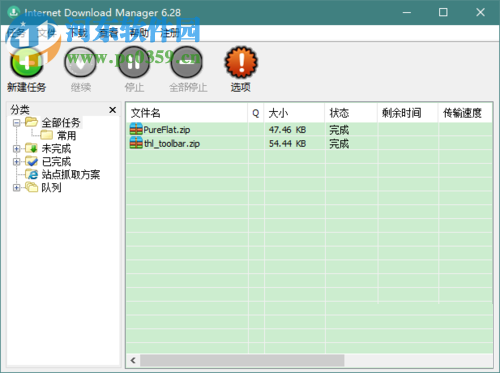Select the thl_toolbar.zip download row
The height and width of the screenshot is (373, 500).
(309, 144)
